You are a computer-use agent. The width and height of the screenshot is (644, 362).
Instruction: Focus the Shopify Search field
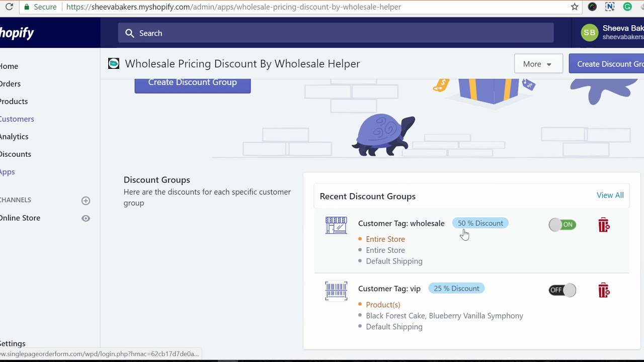tap(336, 33)
